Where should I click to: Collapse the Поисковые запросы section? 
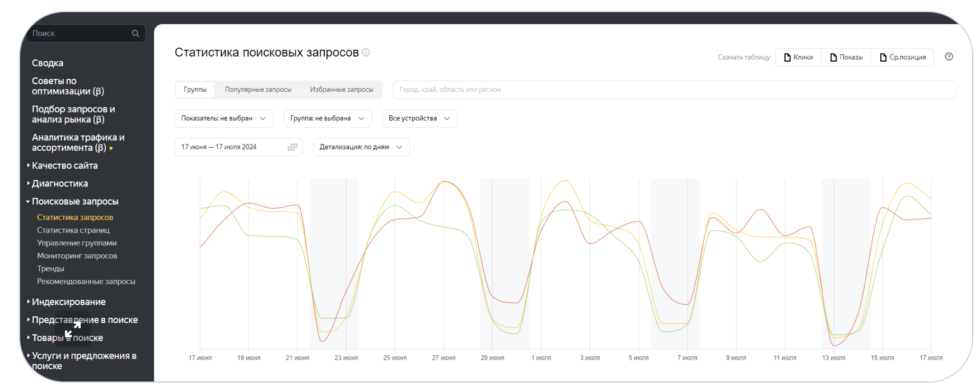coord(74,202)
